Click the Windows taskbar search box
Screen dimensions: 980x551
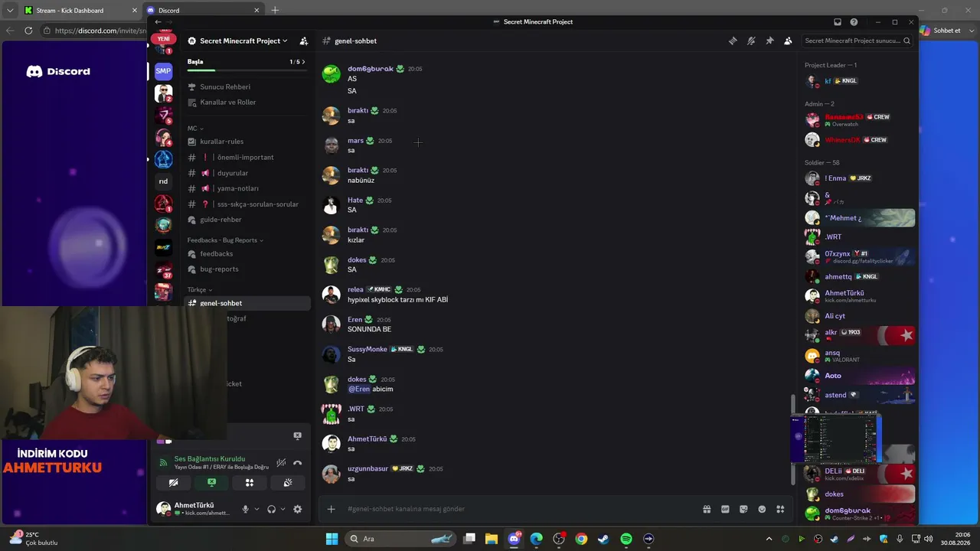tap(400, 539)
